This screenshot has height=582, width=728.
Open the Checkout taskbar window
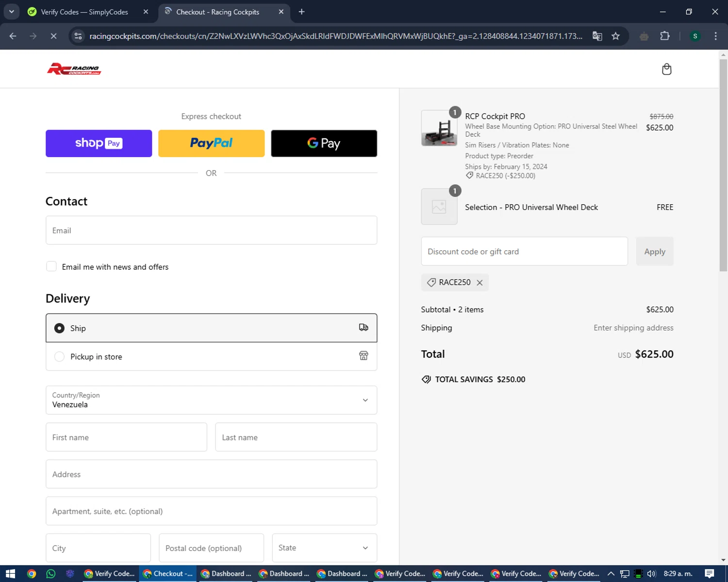[x=168, y=574]
